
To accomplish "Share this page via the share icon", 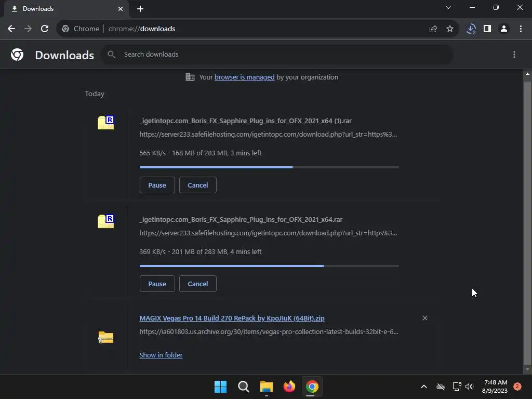I will click(x=433, y=29).
